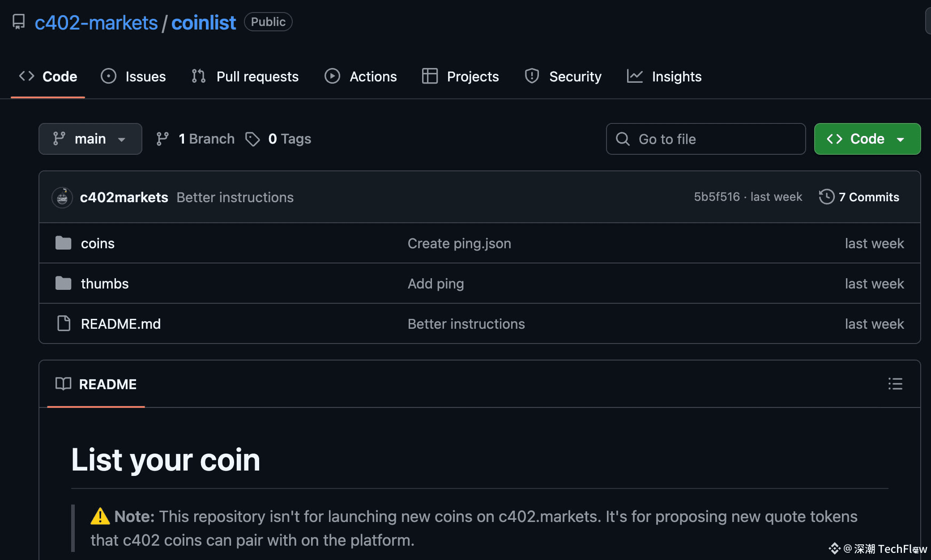Open the Insights tab
This screenshot has width=931, height=560.
pos(664,76)
